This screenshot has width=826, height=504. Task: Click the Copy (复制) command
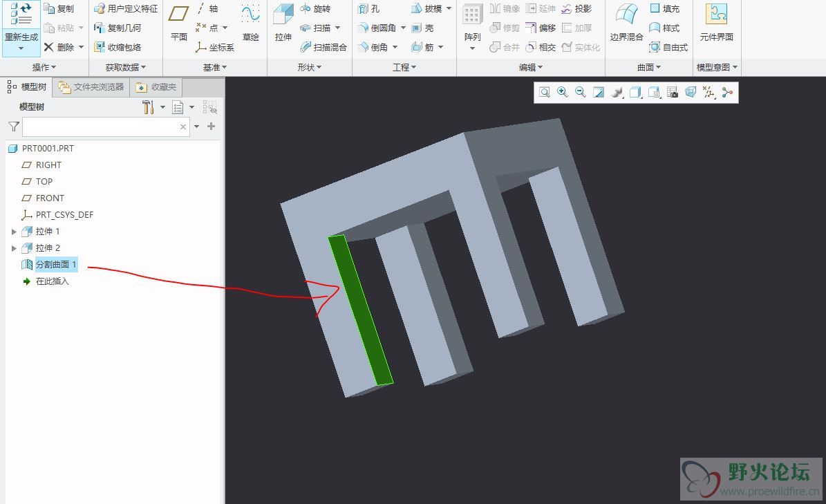pyautogui.click(x=59, y=9)
